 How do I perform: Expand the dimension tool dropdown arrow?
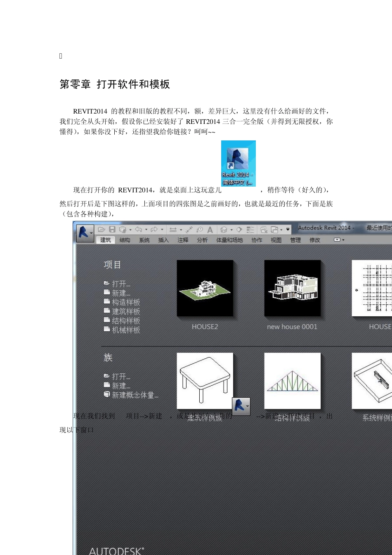point(181,230)
